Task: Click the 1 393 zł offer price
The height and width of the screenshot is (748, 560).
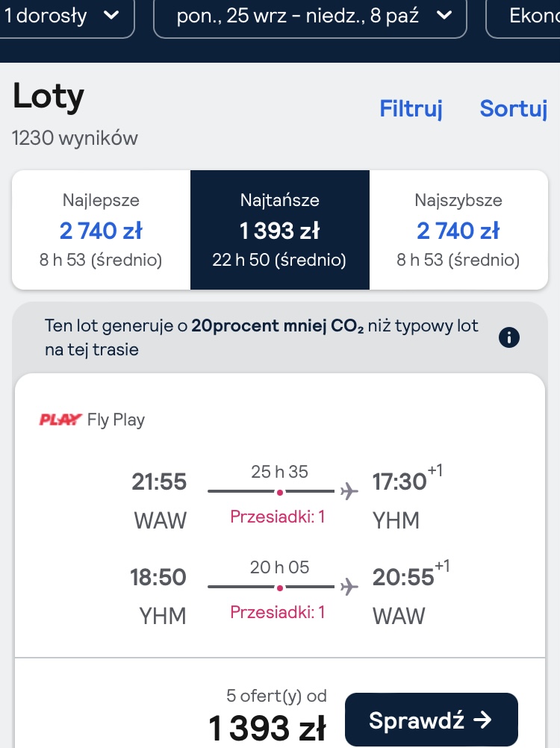Action: tap(267, 728)
